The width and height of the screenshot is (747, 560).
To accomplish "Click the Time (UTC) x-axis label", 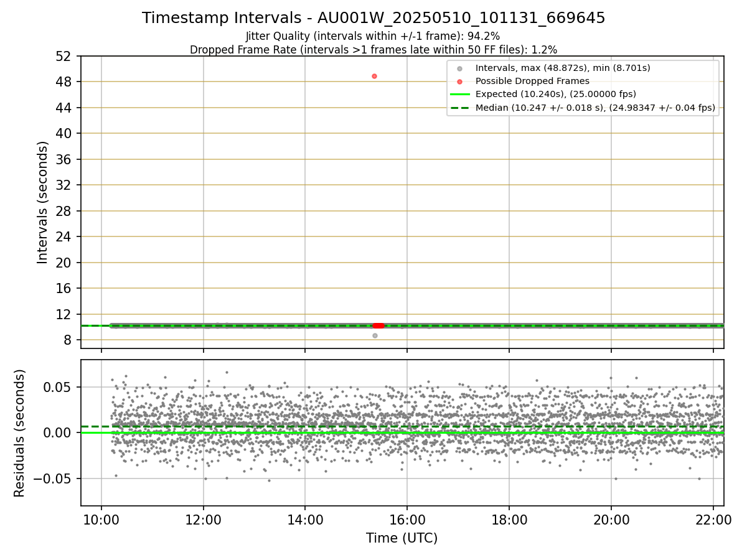I will coord(402,538).
